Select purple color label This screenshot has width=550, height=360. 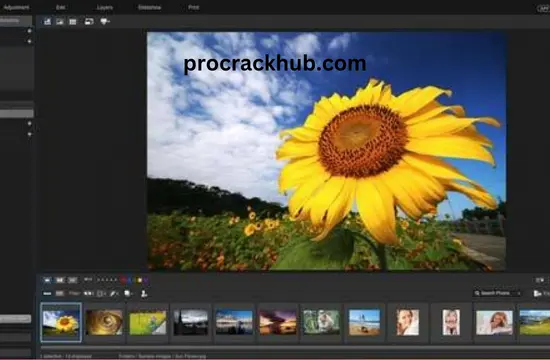145,280
